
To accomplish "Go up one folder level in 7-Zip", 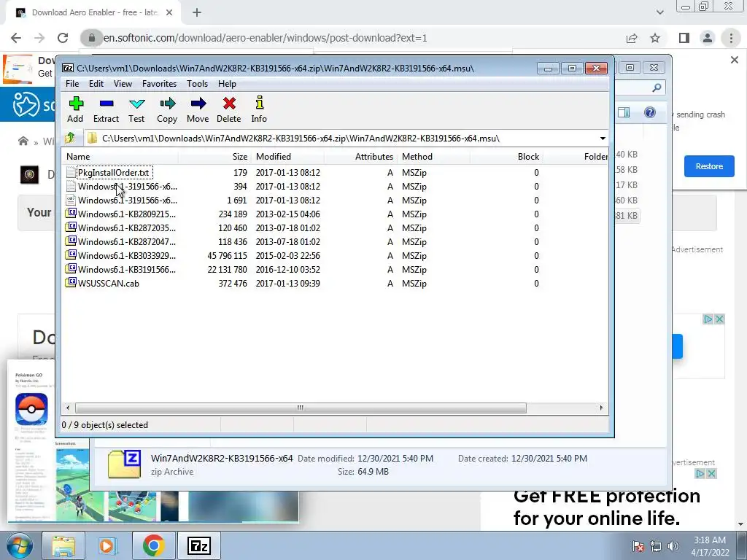I will coord(70,138).
